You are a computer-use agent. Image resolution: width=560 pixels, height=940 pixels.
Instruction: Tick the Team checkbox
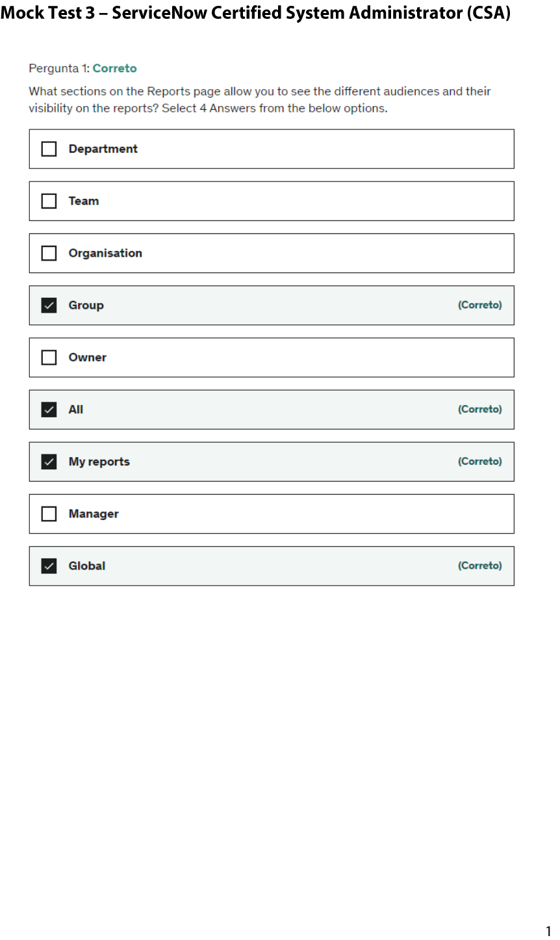(x=49, y=201)
